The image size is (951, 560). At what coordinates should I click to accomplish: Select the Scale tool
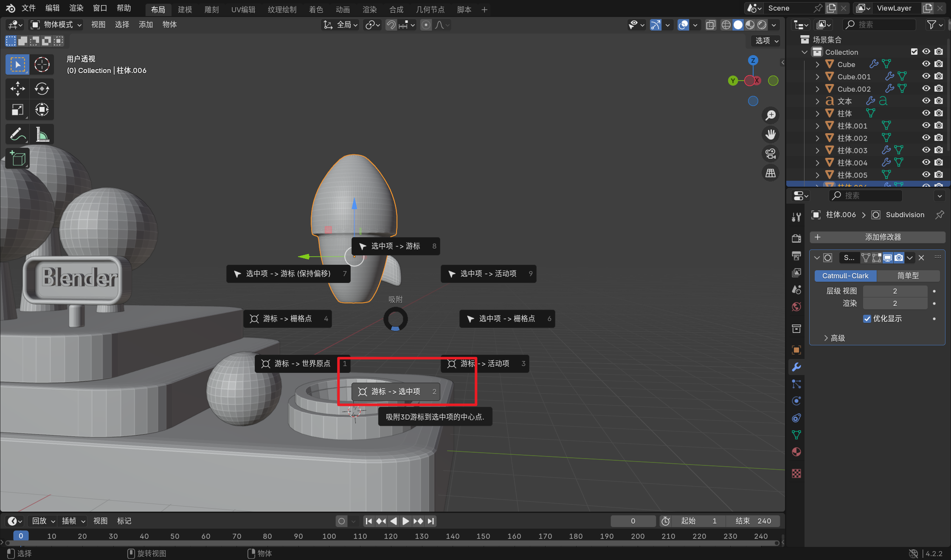(17, 110)
